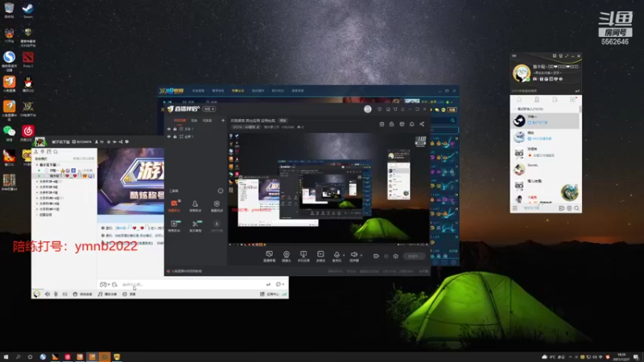Open the home tab in YY friends window
Viewport: 644px width, 362px height.
[519, 100]
